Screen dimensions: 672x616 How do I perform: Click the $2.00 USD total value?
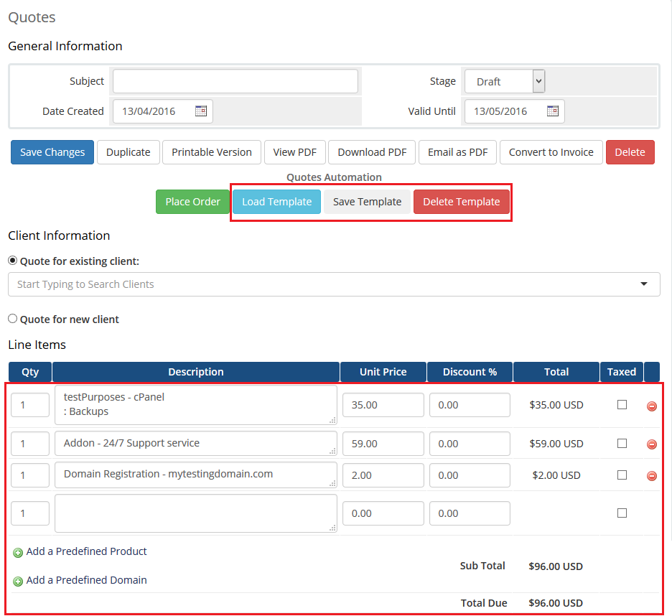click(556, 475)
